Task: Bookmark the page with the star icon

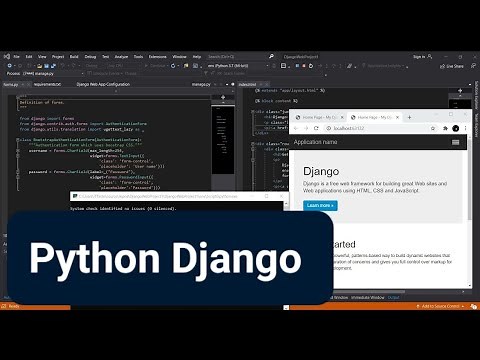Action: click(433, 128)
